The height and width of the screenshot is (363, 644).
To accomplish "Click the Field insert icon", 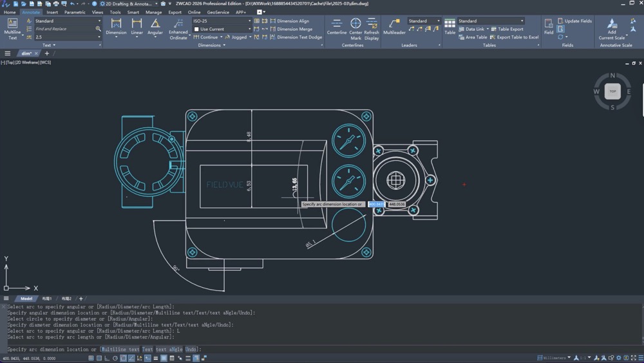I will click(549, 26).
